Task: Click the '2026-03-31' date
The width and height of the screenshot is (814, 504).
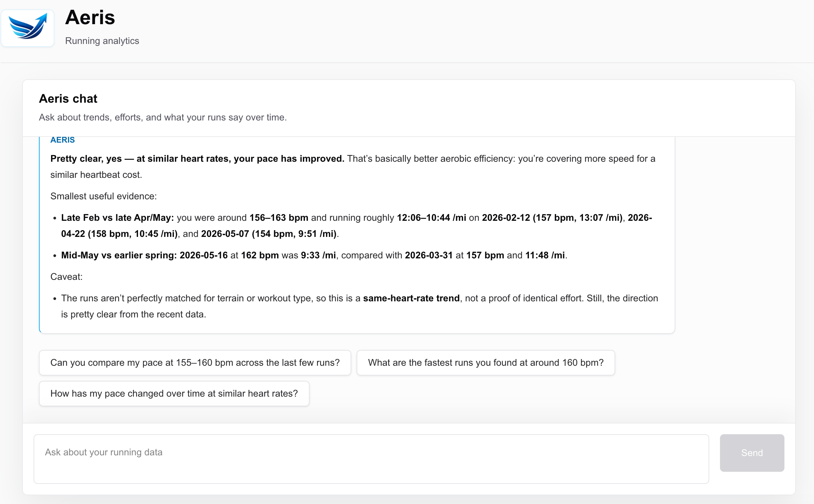Action: [429, 255]
